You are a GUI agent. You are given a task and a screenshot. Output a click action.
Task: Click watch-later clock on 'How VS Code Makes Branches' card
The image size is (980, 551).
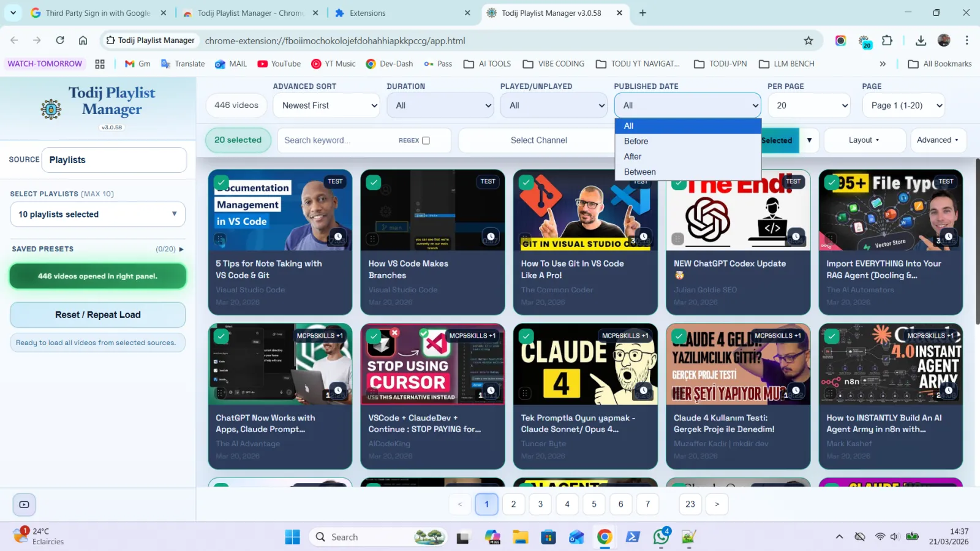(x=491, y=237)
